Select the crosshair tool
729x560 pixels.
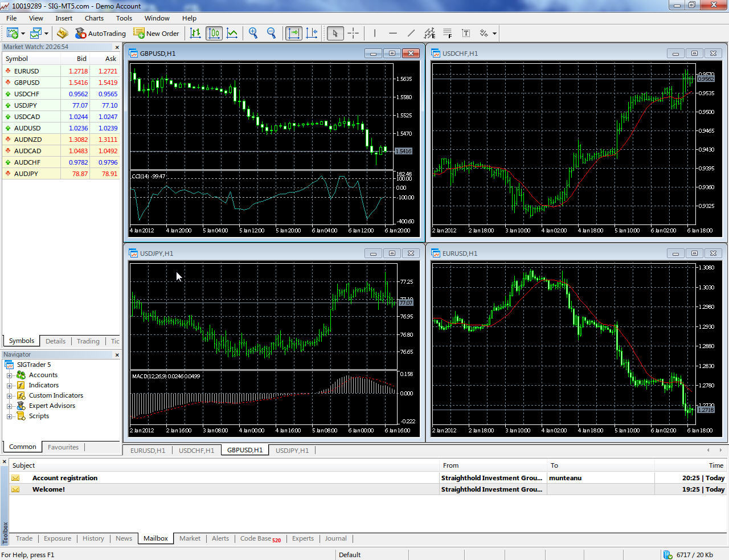tap(353, 33)
